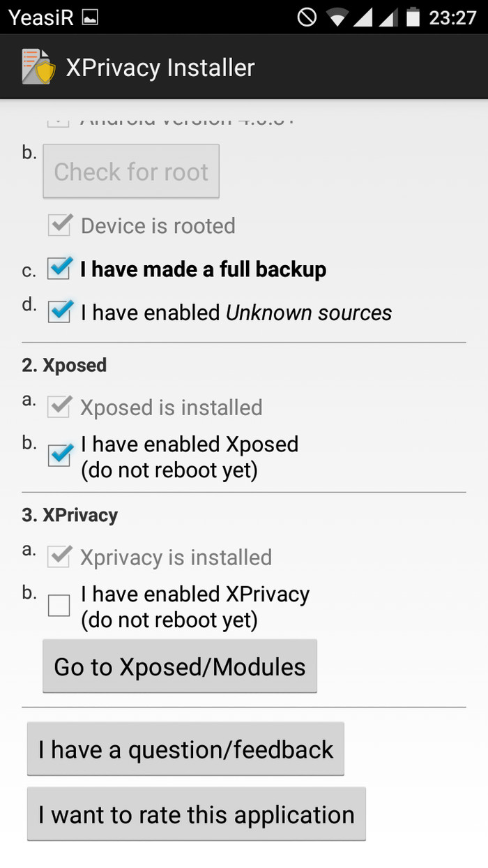Tap the second SIM signal strength icon
This screenshot has height=868, width=488.
point(388,17)
